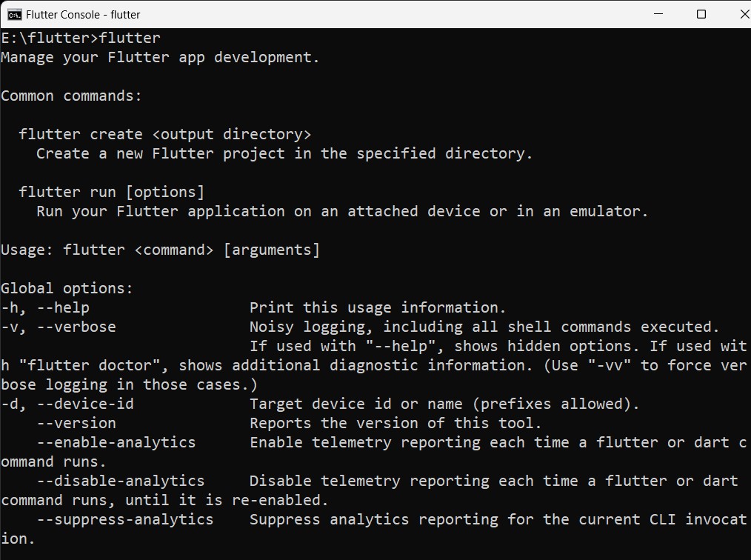This screenshot has width=751, height=560.
Task: Click the "Common commands:" heading
Action: pyautogui.click(x=71, y=96)
